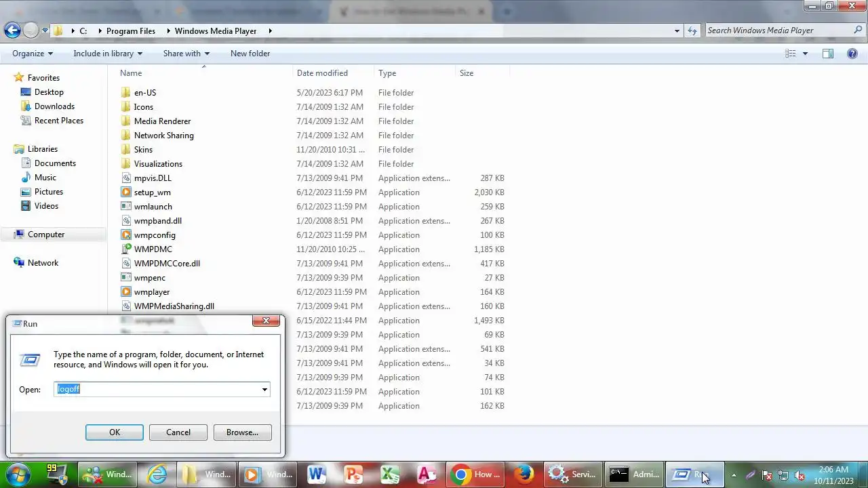Select Documents library

(x=55, y=163)
